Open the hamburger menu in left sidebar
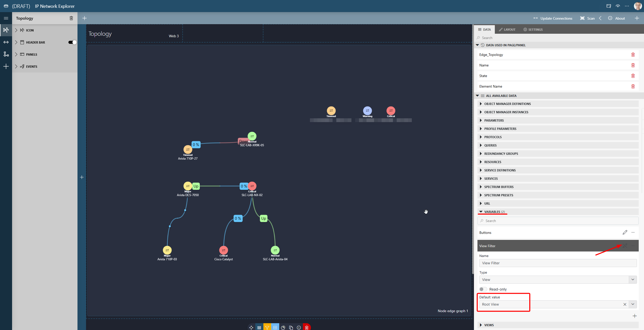 pyautogui.click(x=6, y=18)
